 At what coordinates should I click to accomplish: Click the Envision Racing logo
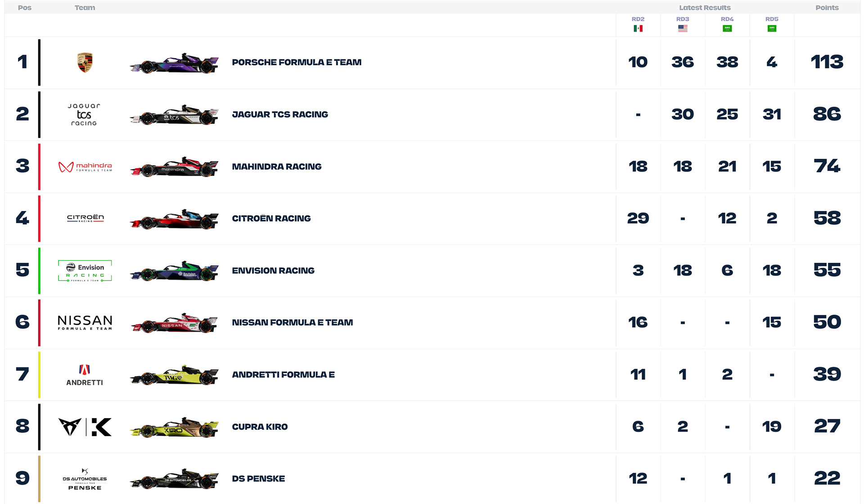pyautogui.click(x=85, y=271)
